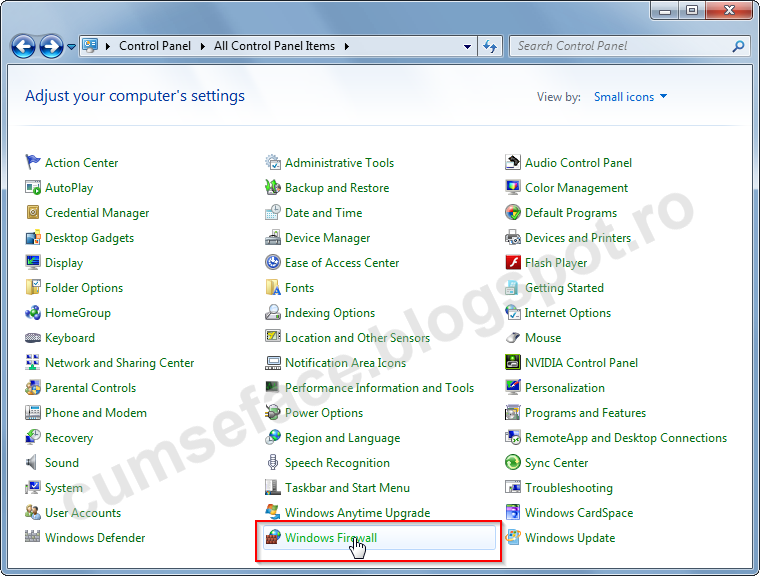The height and width of the screenshot is (576, 760).
Task: Click the Desktop Gadgets icon
Action: (x=32, y=238)
